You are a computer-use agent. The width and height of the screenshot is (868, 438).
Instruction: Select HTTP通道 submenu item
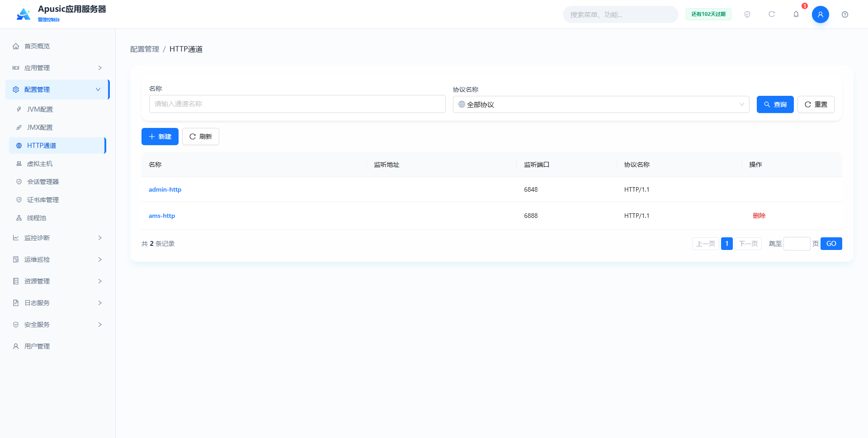click(58, 146)
